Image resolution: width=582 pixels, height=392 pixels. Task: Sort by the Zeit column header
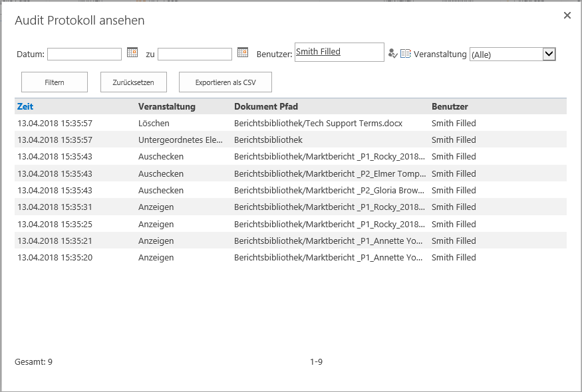[25, 106]
